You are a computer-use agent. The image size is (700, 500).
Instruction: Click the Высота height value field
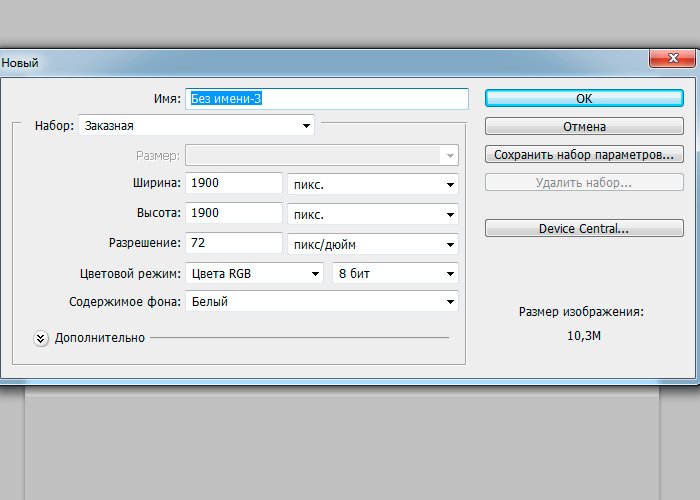click(x=234, y=213)
